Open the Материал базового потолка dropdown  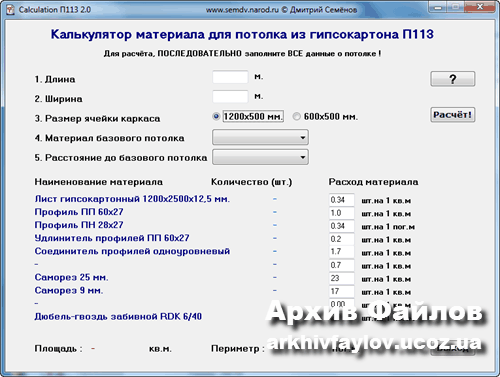tap(260, 137)
